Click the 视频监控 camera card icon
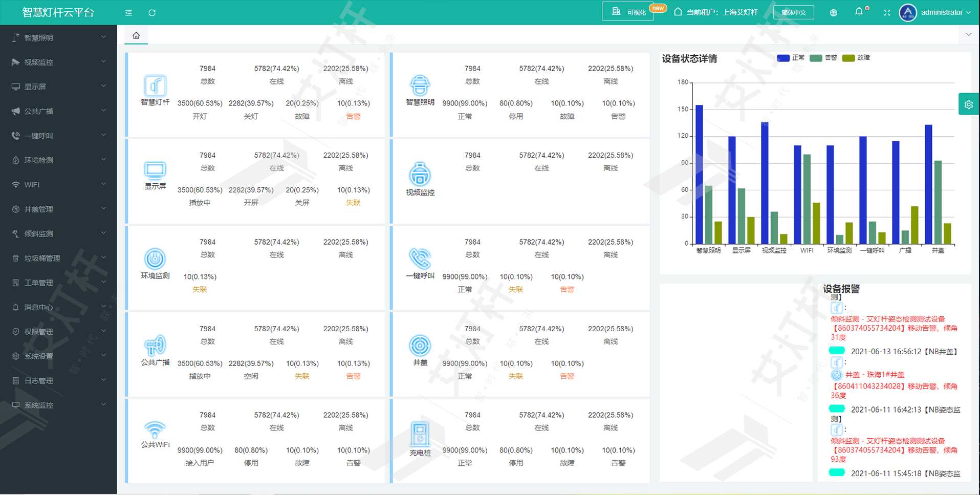Screen dimensions: 980x495 420,174
